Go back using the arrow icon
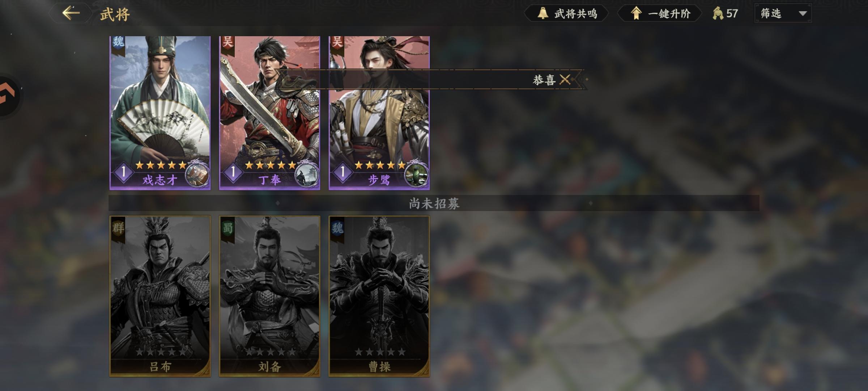The image size is (868, 391). click(x=71, y=13)
